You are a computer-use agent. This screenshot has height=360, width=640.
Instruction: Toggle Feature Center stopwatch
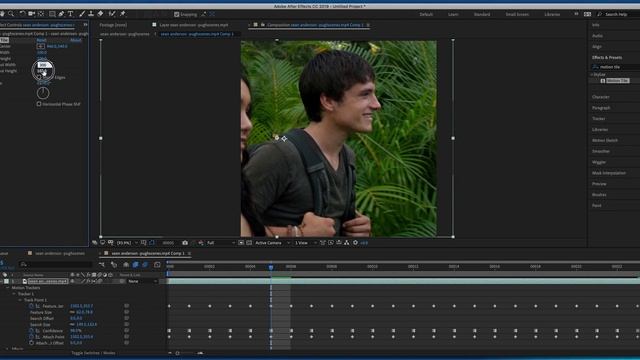point(31,306)
